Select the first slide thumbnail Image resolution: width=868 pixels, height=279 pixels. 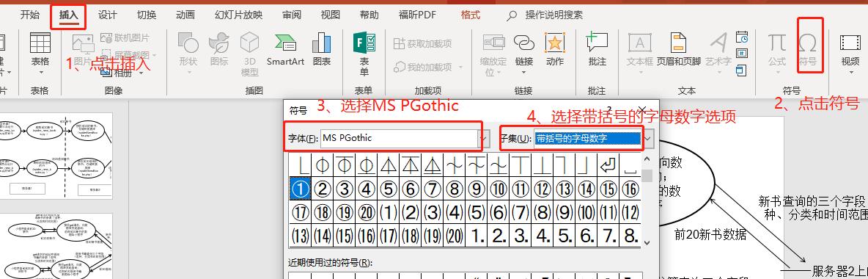click(x=56, y=156)
